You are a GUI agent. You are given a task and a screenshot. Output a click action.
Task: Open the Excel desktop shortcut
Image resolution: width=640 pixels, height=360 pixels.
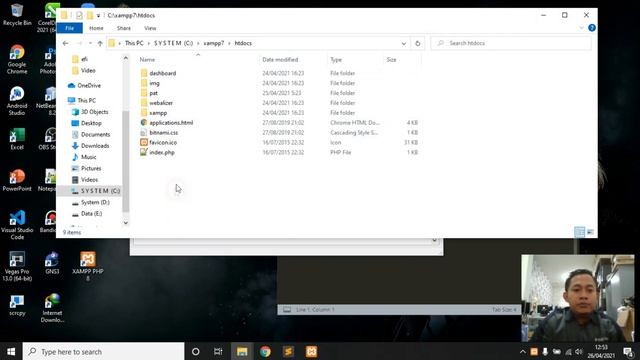click(x=17, y=139)
